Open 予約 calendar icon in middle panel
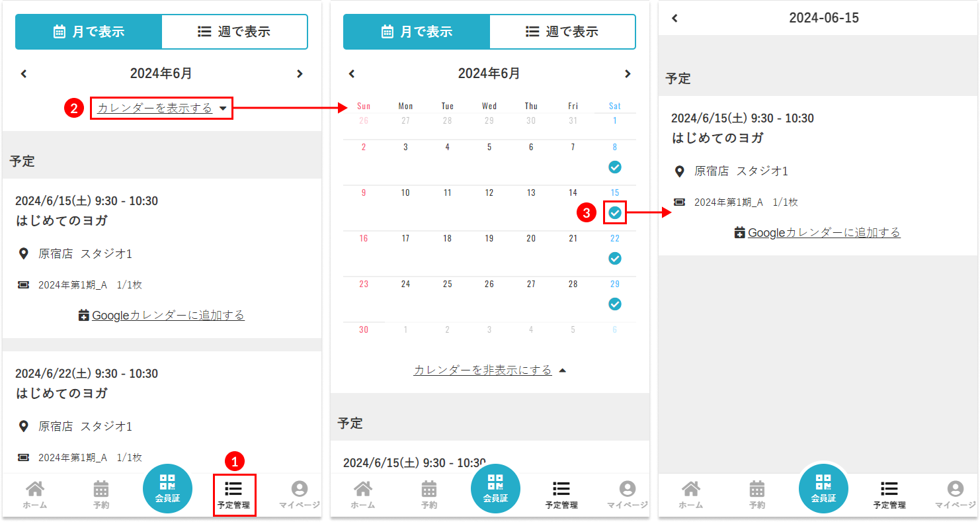Image resolution: width=980 pixels, height=522 pixels. tap(429, 494)
